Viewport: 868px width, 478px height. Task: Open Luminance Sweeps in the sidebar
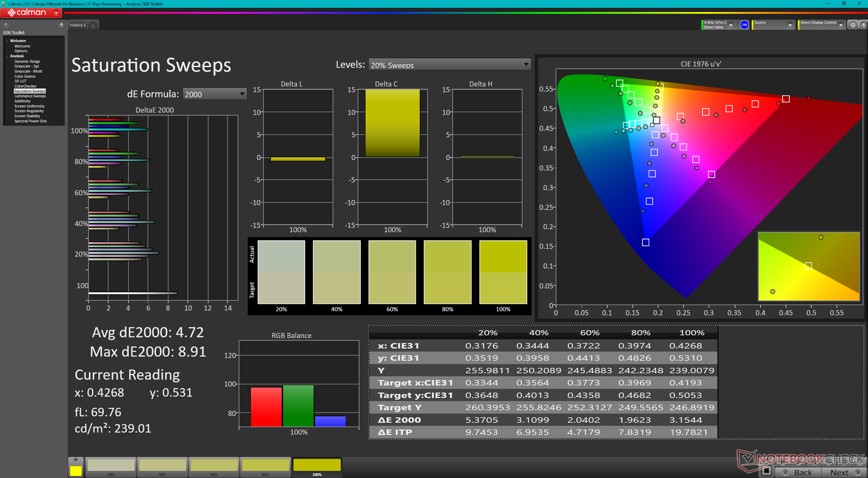30,96
